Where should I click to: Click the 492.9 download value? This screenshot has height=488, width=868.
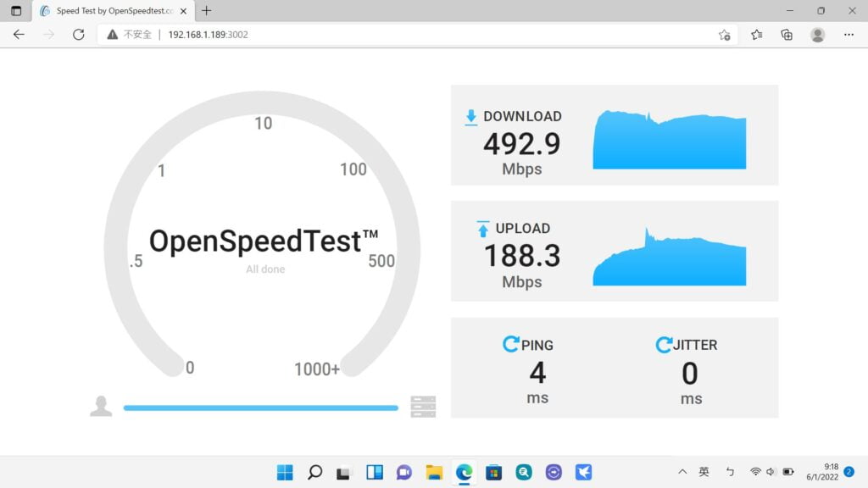[521, 144]
